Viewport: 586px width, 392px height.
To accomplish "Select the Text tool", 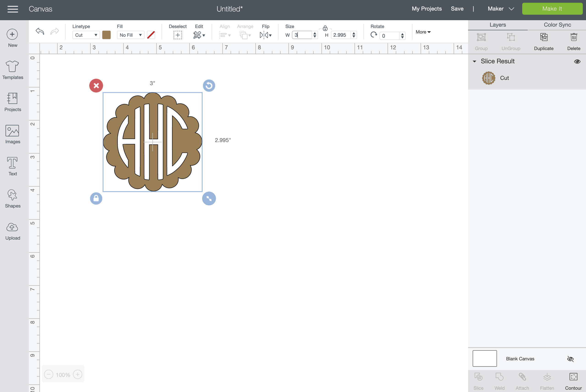I will pos(12,166).
